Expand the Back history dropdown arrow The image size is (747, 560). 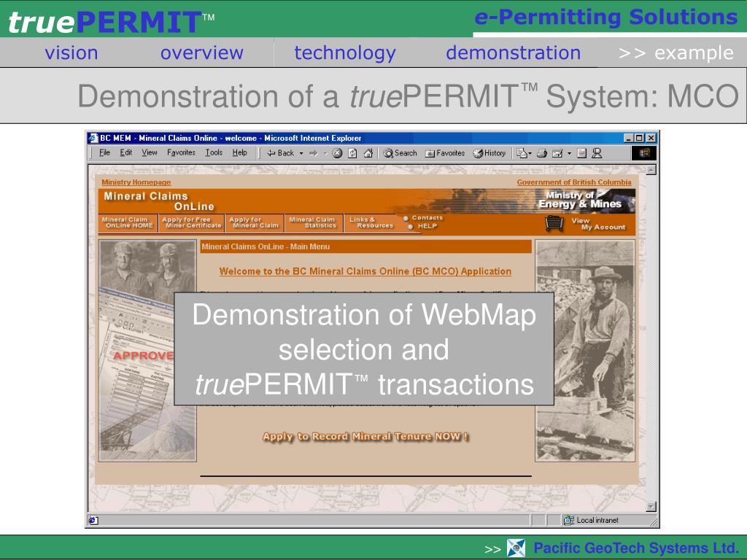pos(301,153)
